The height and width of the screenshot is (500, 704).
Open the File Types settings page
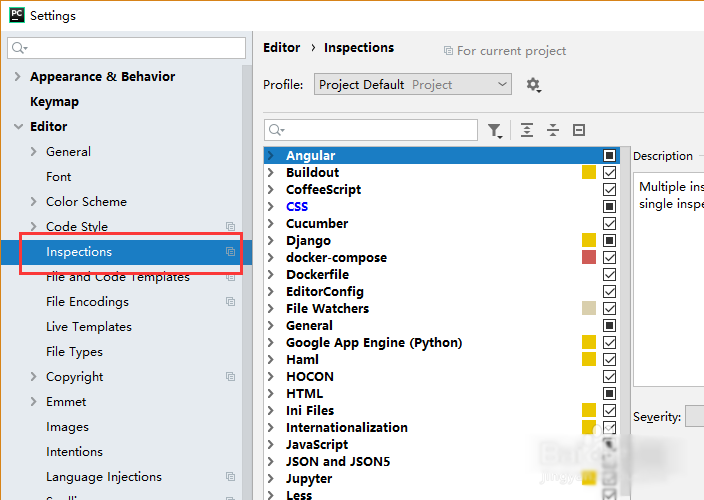coord(74,352)
